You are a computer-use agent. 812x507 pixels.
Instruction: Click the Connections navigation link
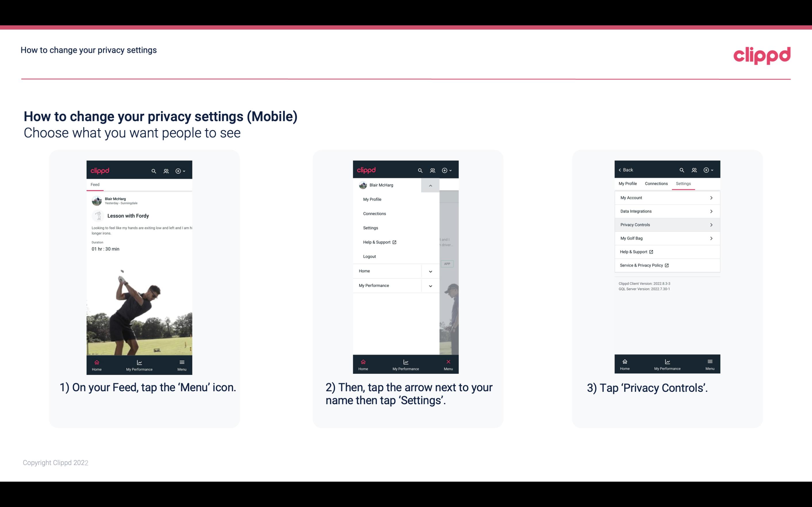[x=656, y=183]
